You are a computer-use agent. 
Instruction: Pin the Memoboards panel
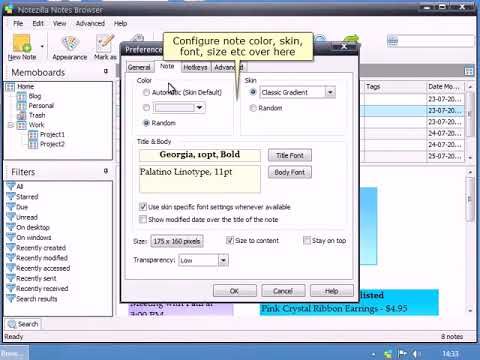pyautogui.click(x=106, y=71)
